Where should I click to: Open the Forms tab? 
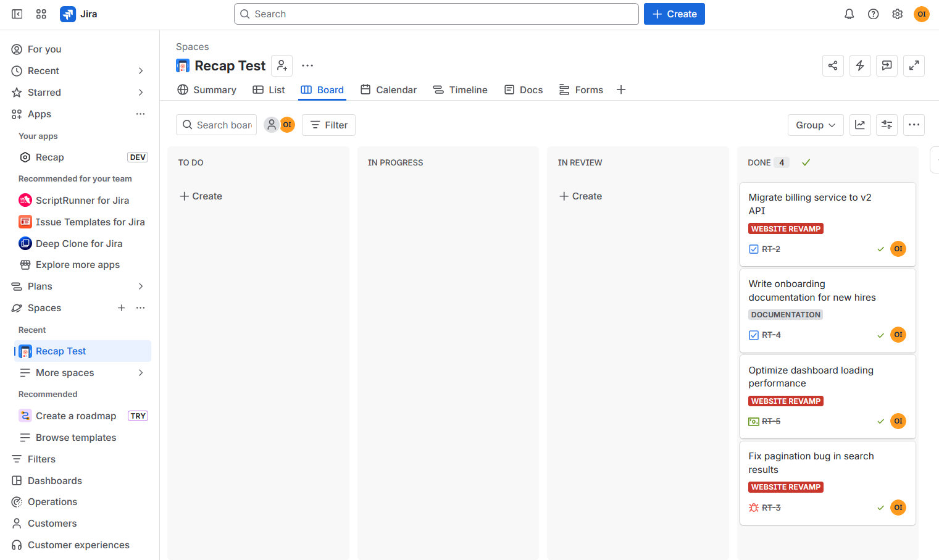click(581, 90)
